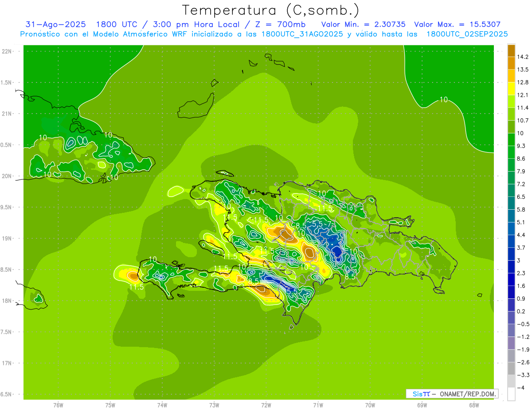Click legend value 11.4
This screenshot has height=411, width=532.
click(522, 107)
